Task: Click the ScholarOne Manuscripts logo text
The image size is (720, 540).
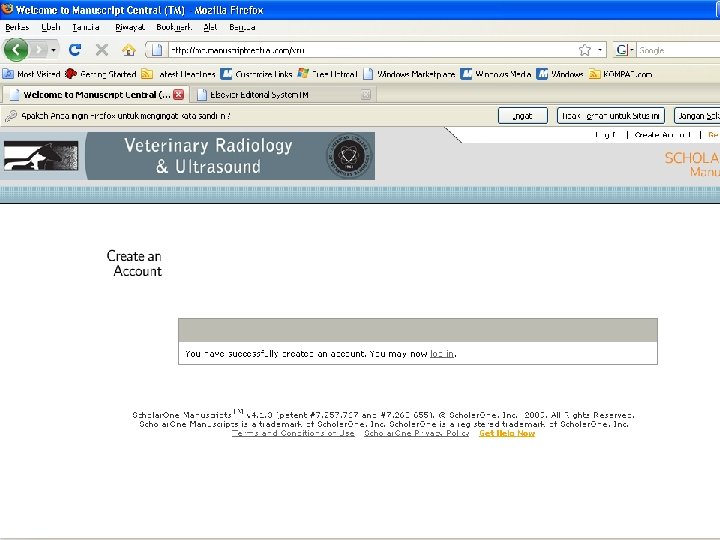Action: [692, 164]
